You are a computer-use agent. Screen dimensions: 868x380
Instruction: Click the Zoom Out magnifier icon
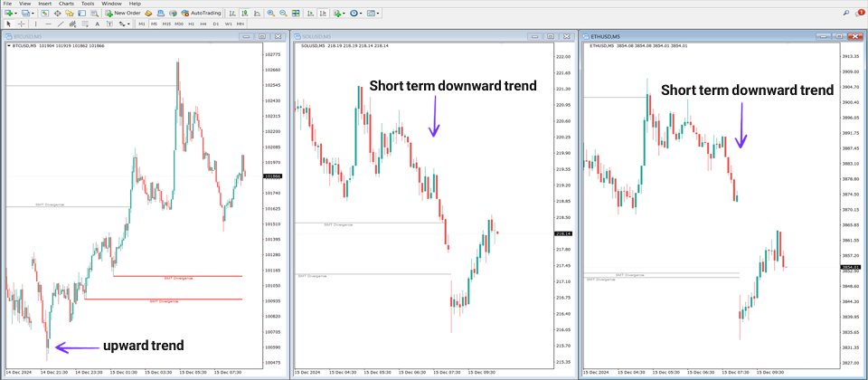coord(283,13)
